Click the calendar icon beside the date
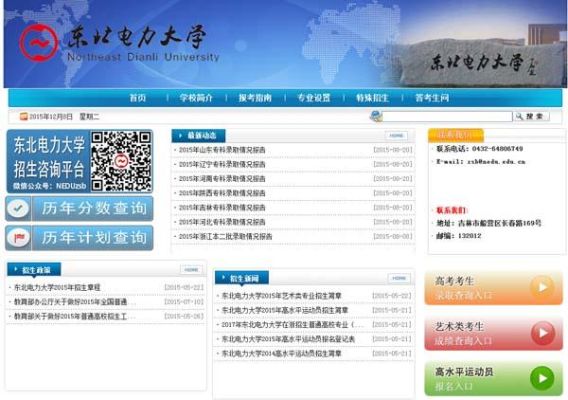568x400 pixels. click(x=24, y=116)
